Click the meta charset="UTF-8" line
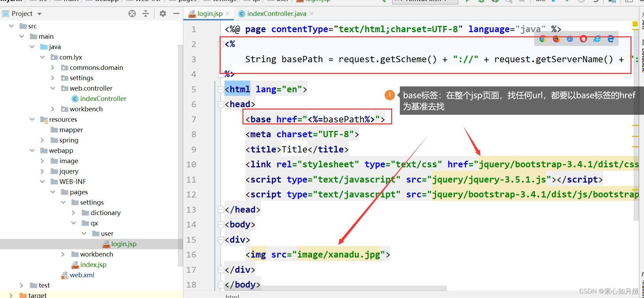Screen dimensions: 644x298 [x=302, y=134]
